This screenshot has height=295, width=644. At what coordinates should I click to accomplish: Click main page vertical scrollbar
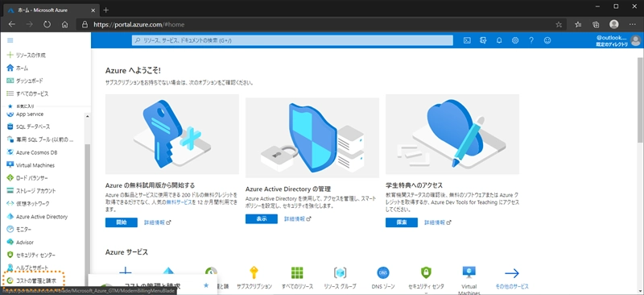click(640, 101)
